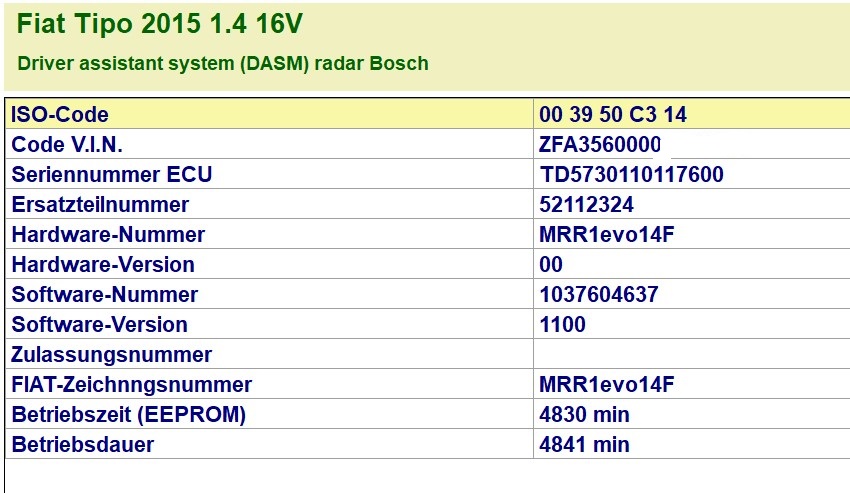Click the ECU serial number TD5730110117600
Screen dimensions: 850x493
631,175
